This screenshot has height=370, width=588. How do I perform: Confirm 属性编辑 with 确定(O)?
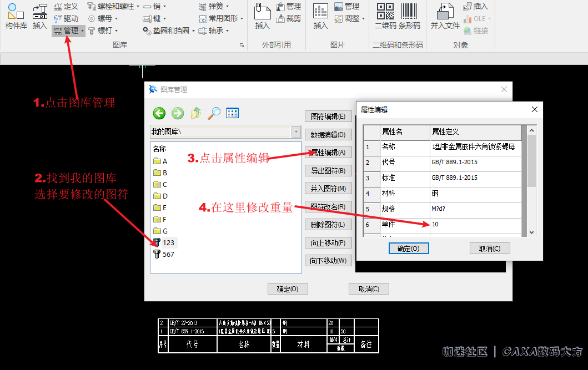pos(408,249)
